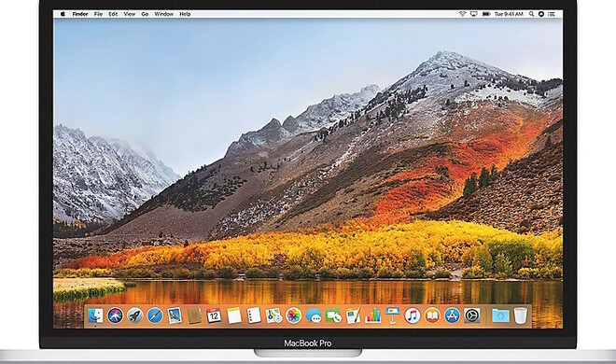Open the yellow Notes icon
The image size is (616, 364).
pyautogui.click(x=234, y=315)
